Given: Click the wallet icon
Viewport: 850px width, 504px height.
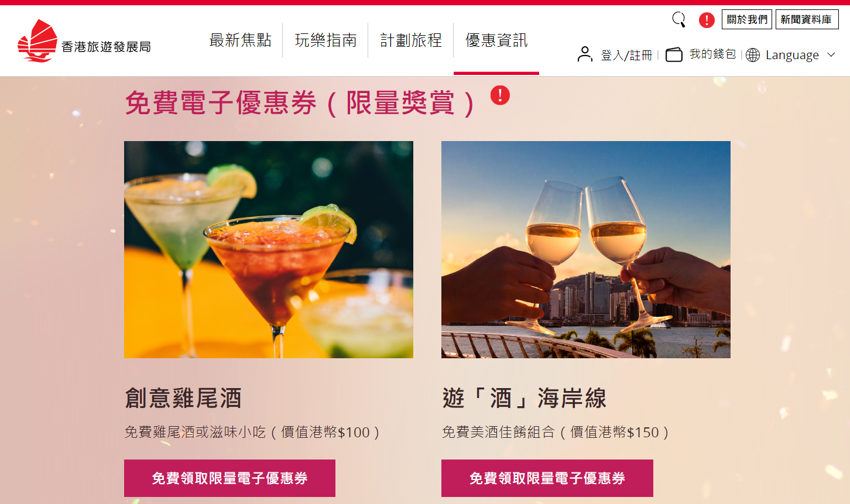Looking at the screenshot, I should [x=674, y=55].
